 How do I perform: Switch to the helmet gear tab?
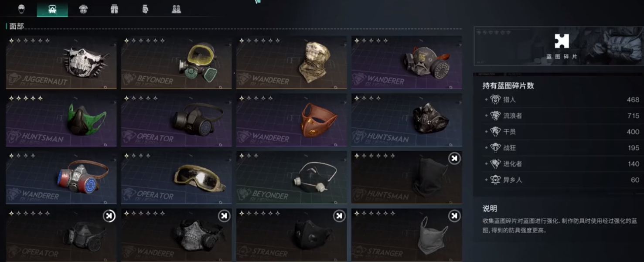point(21,9)
